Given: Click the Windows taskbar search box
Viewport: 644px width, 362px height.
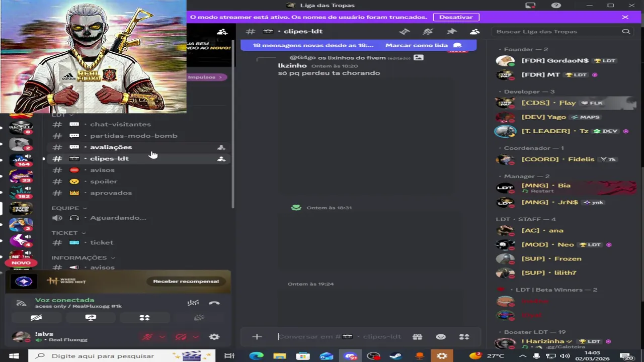Looking at the screenshot, I should click(121, 356).
